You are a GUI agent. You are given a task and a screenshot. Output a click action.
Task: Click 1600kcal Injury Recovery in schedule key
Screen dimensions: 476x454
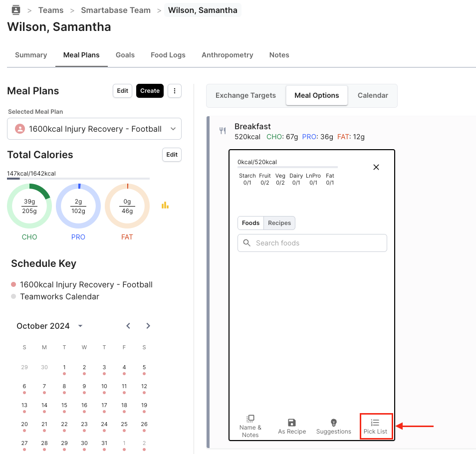(86, 285)
